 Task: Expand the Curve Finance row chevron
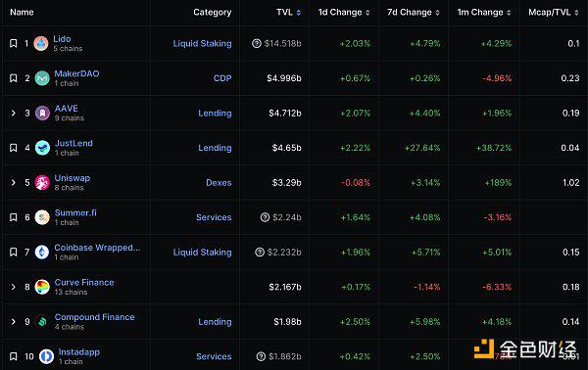(x=13, y=287)
